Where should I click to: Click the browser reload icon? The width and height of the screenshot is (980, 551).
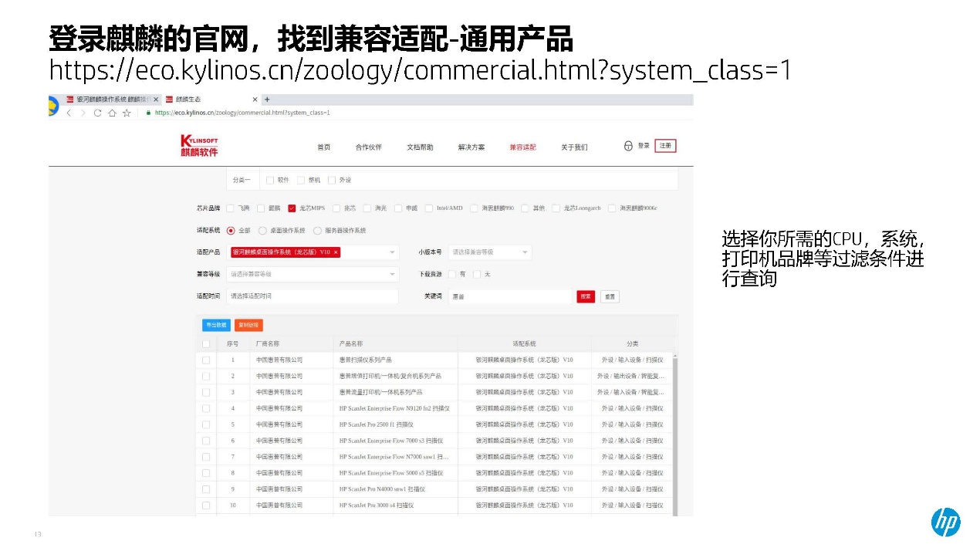click(97, 113)
